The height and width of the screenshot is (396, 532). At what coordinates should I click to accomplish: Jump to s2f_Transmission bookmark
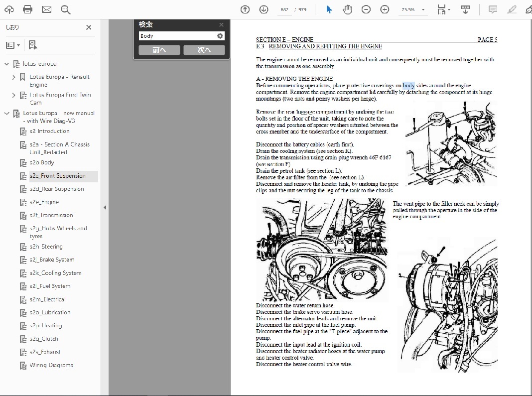pos(51,216)
